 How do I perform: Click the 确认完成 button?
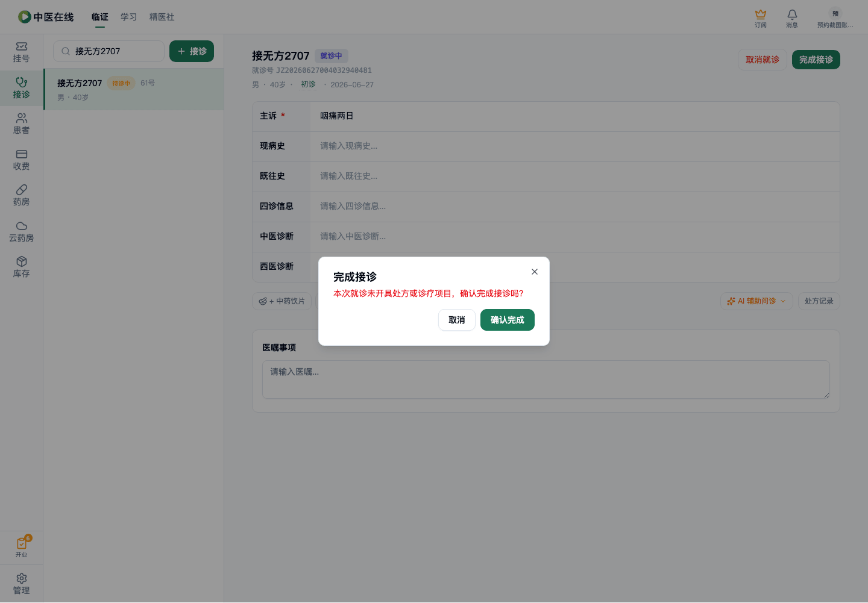(x=508, y=320)
